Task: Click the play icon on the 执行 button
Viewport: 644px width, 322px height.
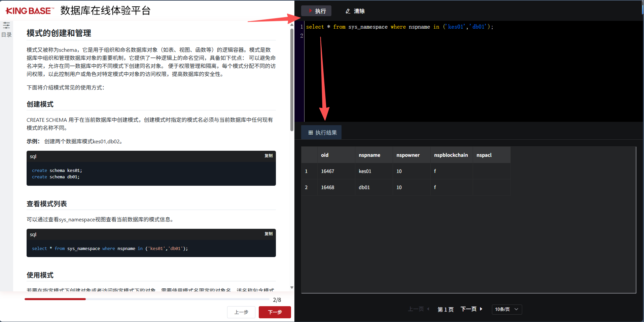Action: [x=310, y=11]
